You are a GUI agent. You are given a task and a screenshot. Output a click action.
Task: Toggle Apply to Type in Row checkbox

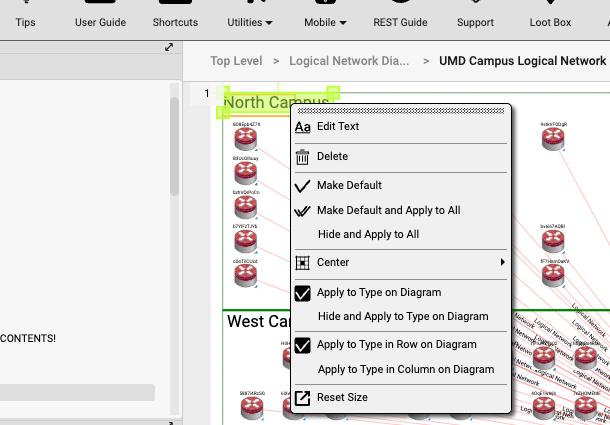(x=302, y=345)
